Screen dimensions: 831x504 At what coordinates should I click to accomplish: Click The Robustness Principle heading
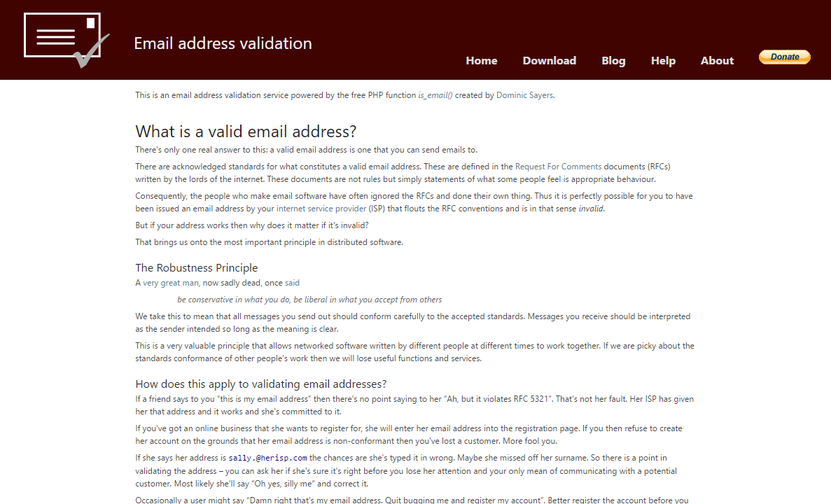[197, 268]
